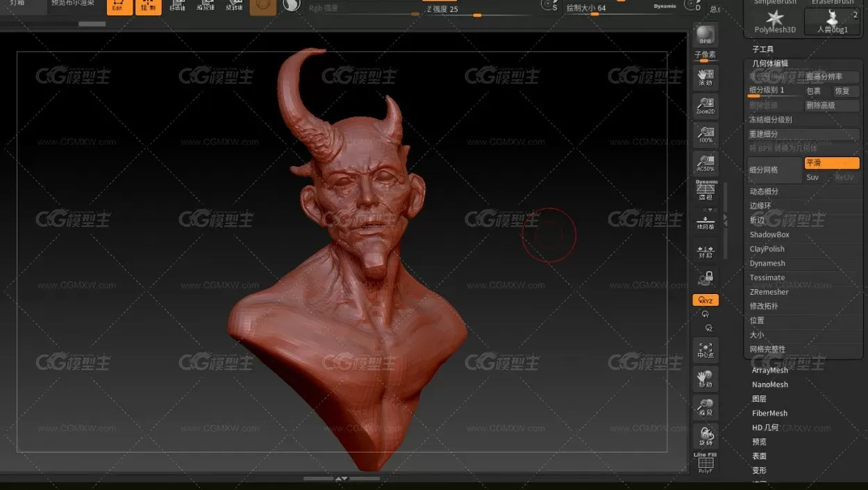Click the BPR render button

706,36
